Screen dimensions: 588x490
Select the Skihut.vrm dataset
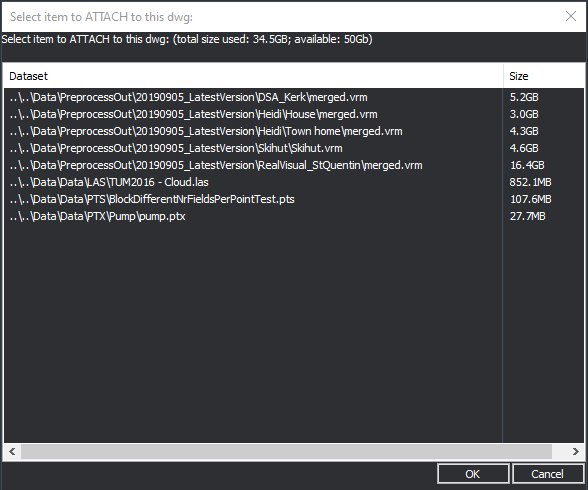[176, 148]
